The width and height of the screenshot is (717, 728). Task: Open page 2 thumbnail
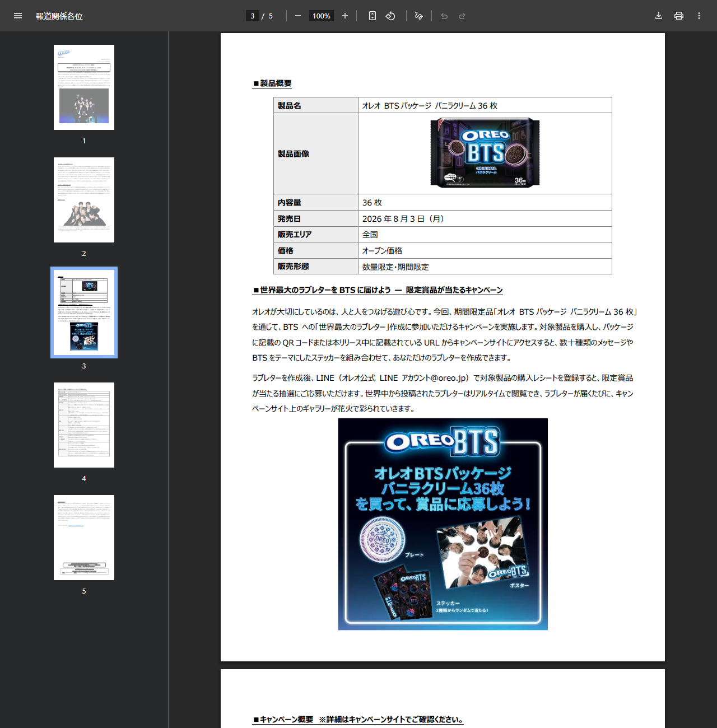coord(84,200)
